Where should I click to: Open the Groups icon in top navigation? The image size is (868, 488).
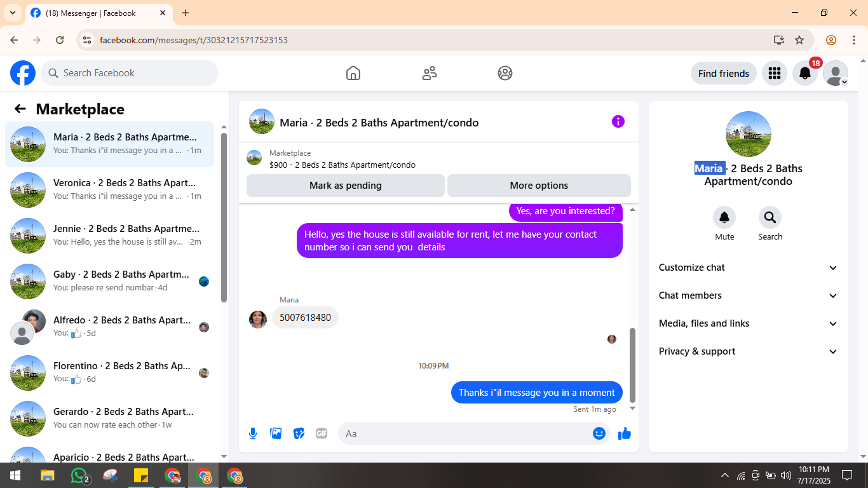(x=505, y=73)
